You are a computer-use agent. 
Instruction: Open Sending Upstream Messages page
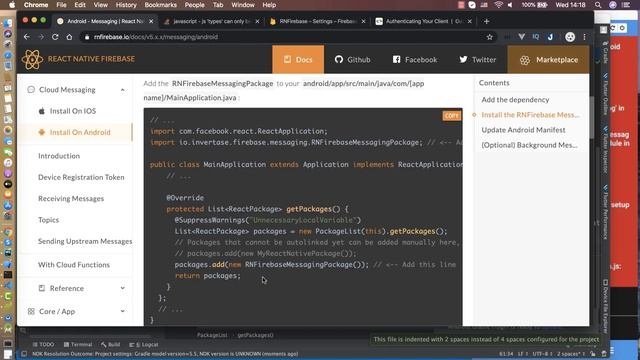85,241
